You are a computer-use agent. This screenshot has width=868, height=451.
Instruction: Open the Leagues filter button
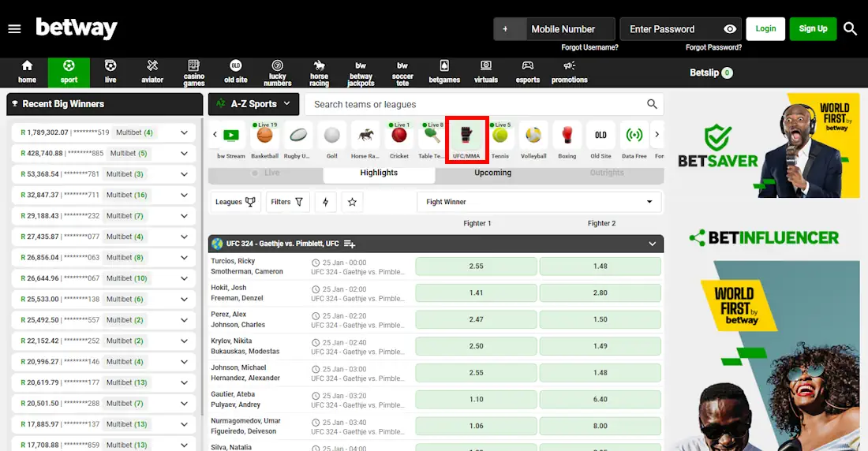(235, 202)
